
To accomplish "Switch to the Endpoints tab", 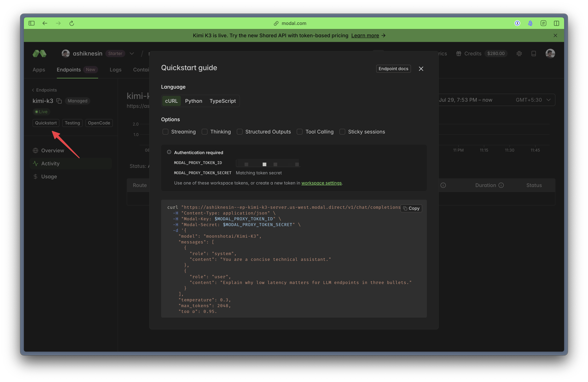I will 77,70.
